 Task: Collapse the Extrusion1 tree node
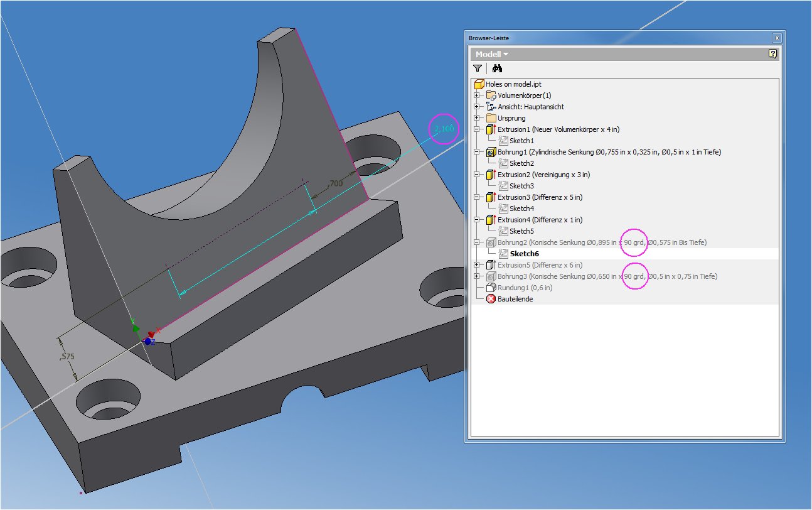[477, 129]
